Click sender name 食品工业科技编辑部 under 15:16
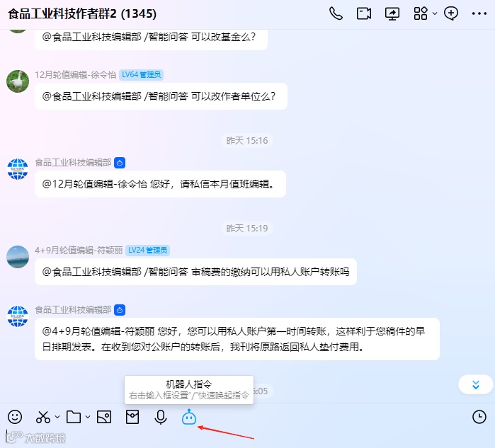 [73, 163]
